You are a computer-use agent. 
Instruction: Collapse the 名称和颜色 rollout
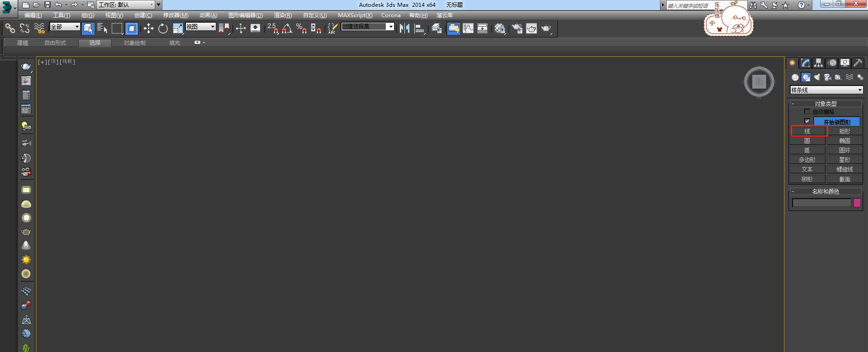826,191
